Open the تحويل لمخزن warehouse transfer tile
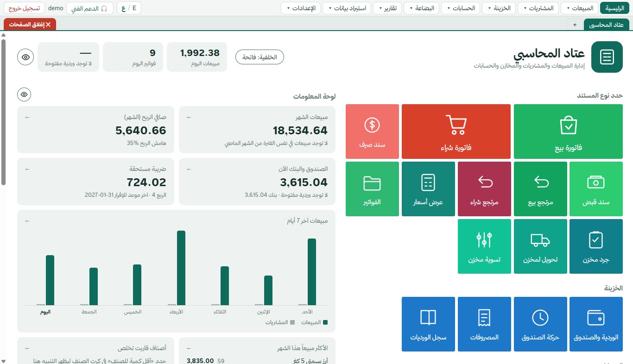The width and height of the screenshot is (633, 364). [x=540, y=246]
